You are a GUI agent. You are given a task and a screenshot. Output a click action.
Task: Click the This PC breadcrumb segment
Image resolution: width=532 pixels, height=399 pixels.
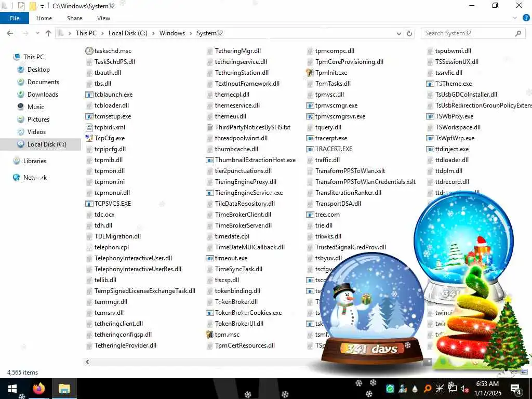tap(86, 33)
